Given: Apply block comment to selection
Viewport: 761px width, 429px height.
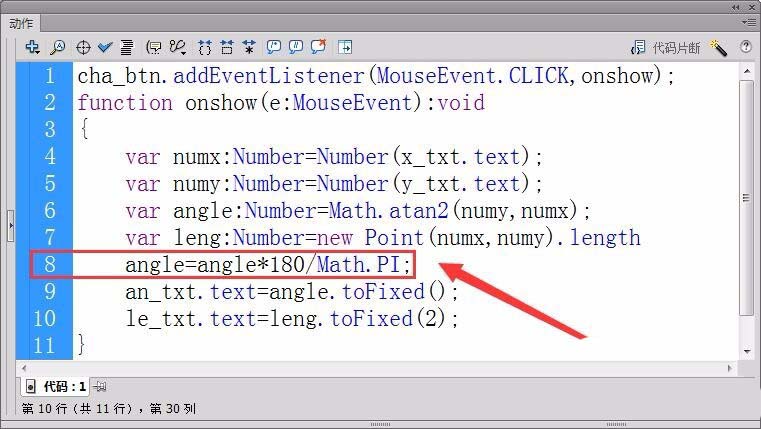Looking at the screenshot, I should tap(274, 47).
